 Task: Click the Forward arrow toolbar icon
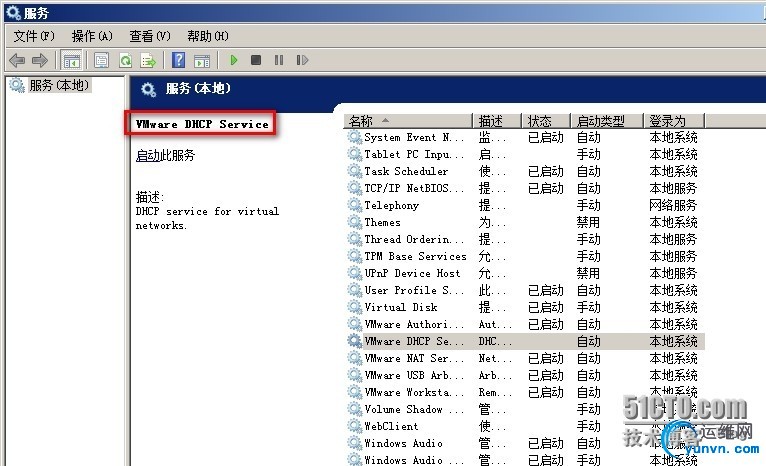point(40,61)
